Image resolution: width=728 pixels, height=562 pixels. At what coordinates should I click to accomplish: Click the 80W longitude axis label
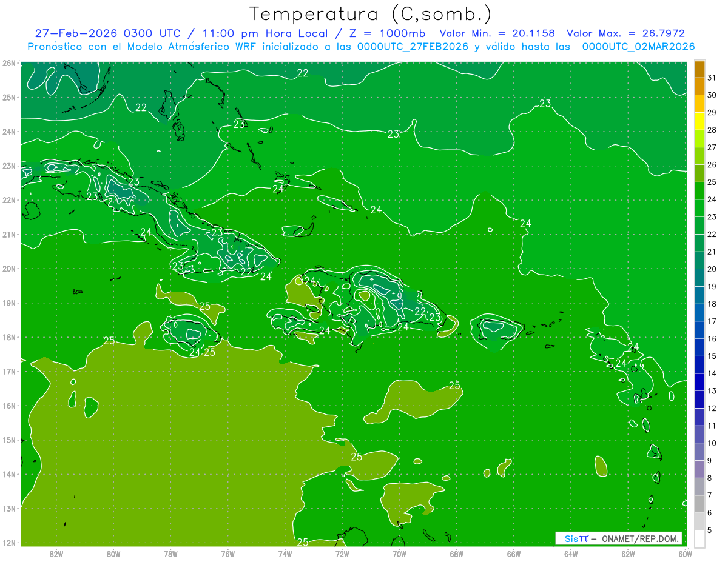point(113,554)
